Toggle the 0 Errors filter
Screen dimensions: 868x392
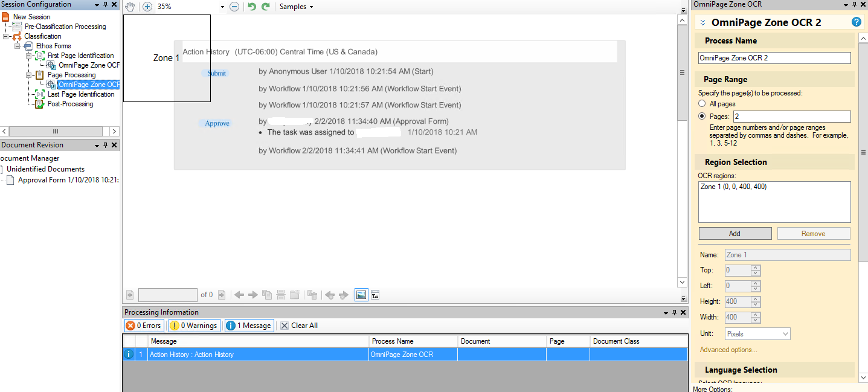tap(144, 326)
